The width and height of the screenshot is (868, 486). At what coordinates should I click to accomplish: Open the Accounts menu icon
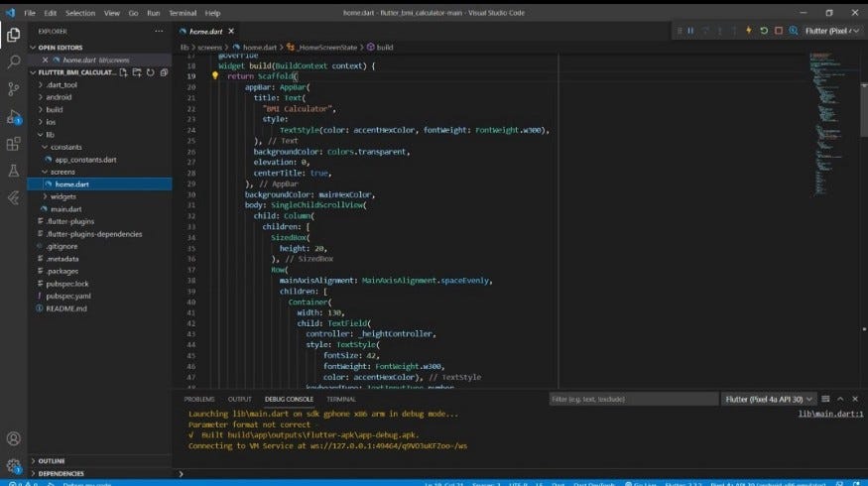[13, 439]
